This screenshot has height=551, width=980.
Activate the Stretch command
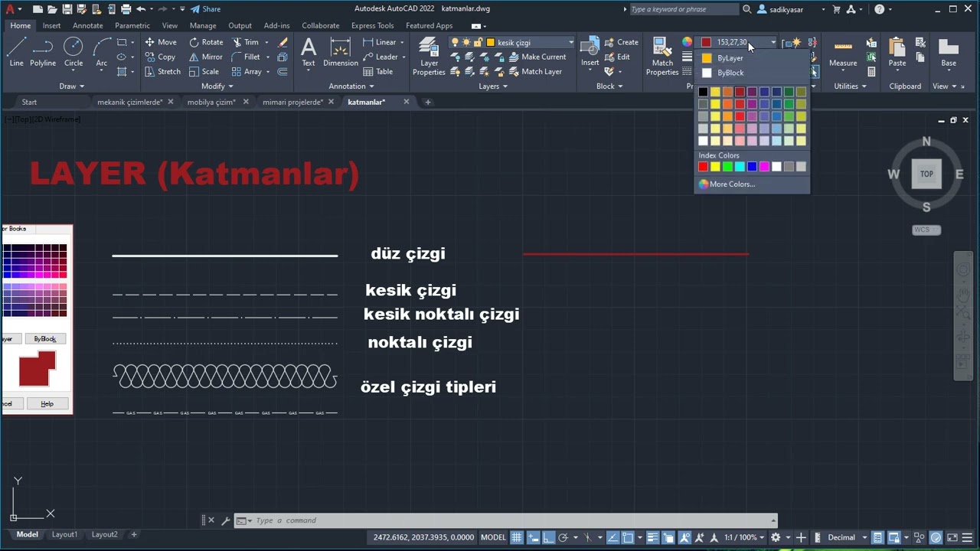(162, 71)
